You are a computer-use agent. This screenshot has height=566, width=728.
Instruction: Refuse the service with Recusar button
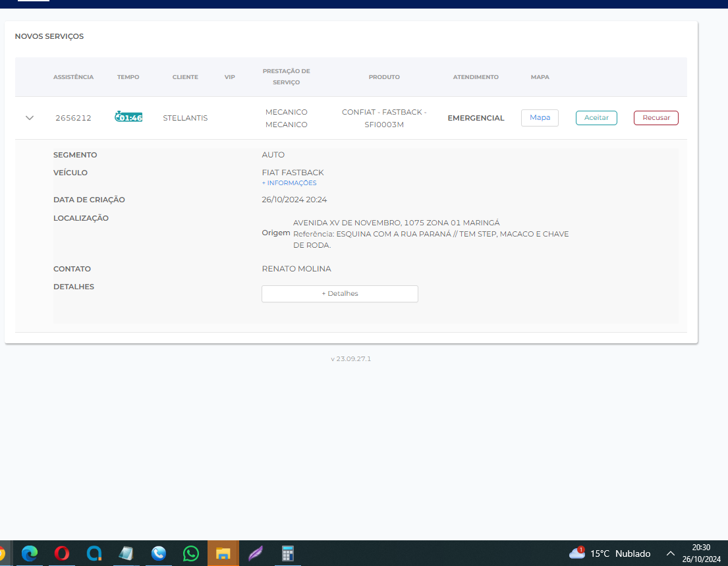coord(656,118)
